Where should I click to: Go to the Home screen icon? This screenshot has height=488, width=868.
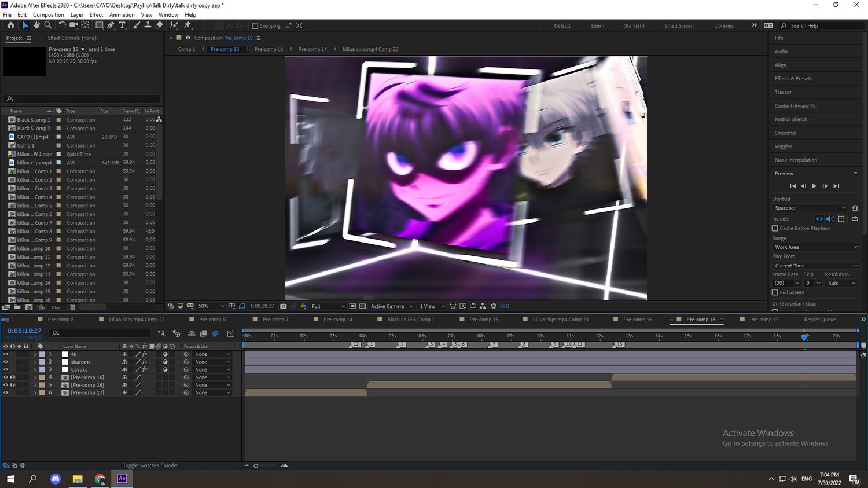click(10, 25)
